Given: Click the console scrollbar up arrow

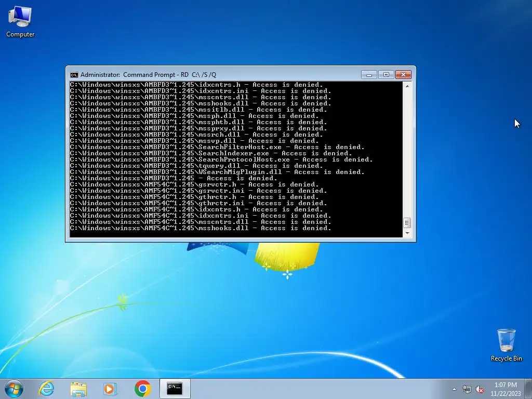Looking at the screenshot, I should click(x=407, y=86).
